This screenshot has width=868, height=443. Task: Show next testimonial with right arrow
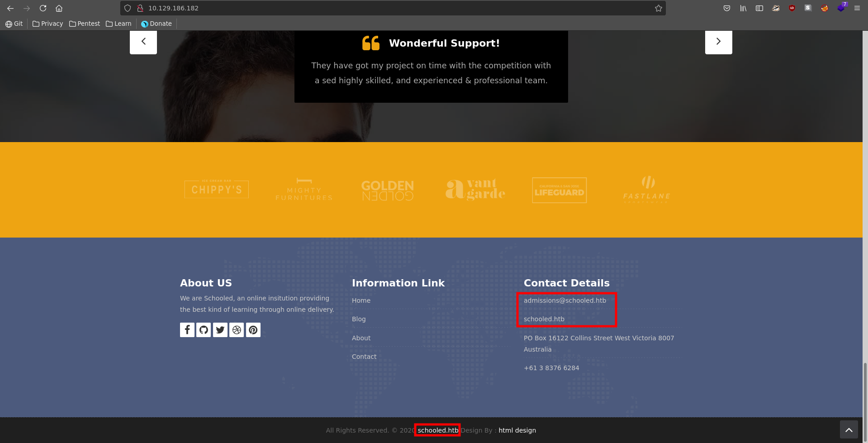point(718,42)
